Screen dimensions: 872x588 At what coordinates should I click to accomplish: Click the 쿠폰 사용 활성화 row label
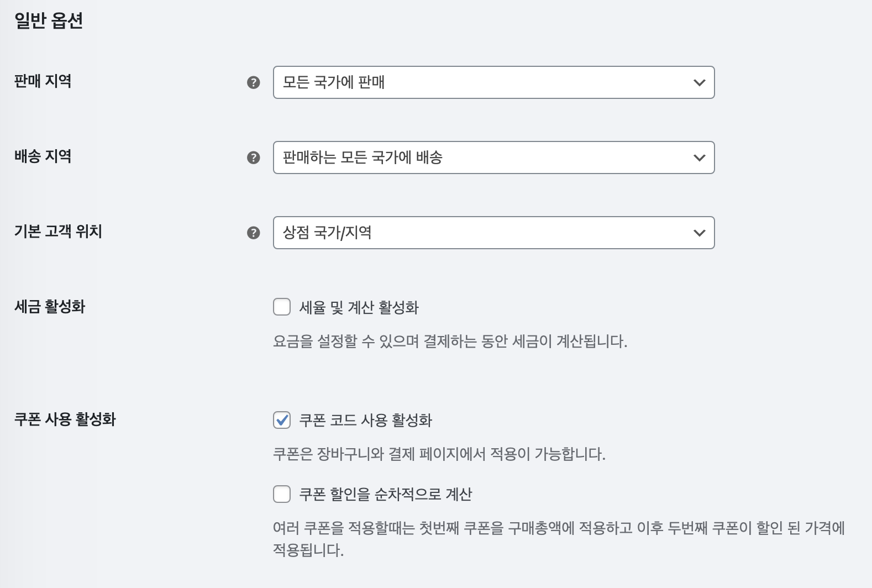[65, 419]
